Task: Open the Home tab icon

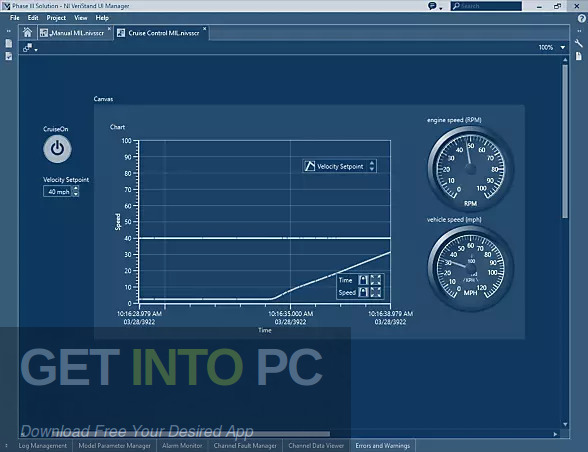Action: pyautogui.click(x=27, y=33)
